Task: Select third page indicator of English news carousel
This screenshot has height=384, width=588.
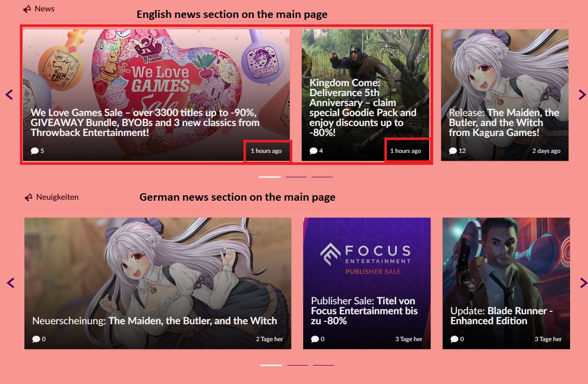Action: pyautogui.click(x=322, y=177)
